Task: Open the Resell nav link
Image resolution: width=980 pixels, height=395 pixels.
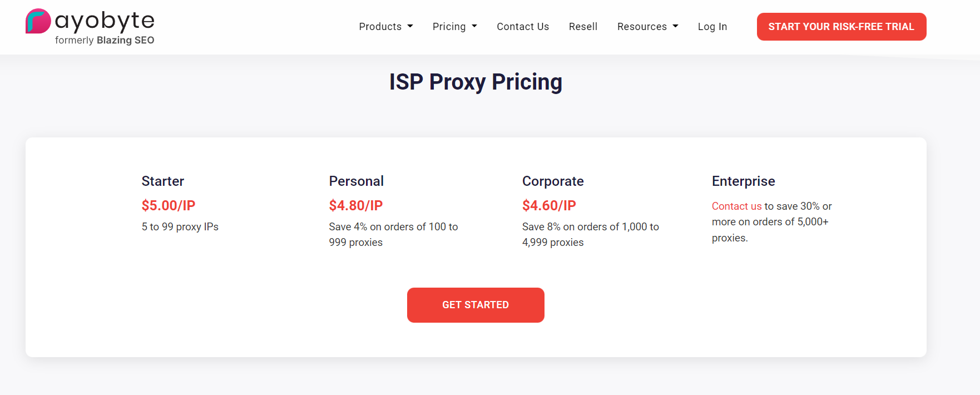Action: (x=583, y=27)
